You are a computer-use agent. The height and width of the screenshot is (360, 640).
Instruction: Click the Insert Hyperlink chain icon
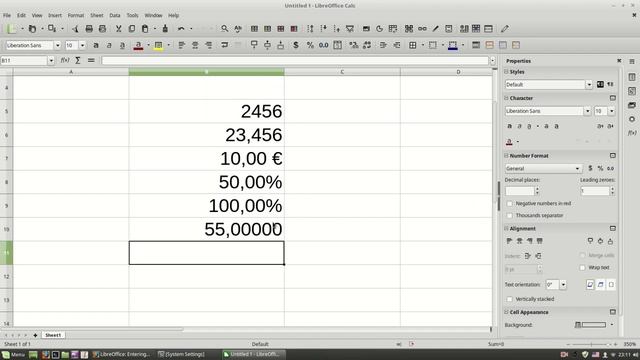pyautogui.click(x=422, y=29)
